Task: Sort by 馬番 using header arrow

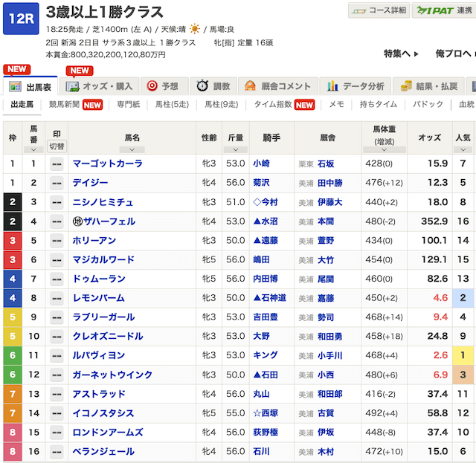Action: [x=33, y=149]
